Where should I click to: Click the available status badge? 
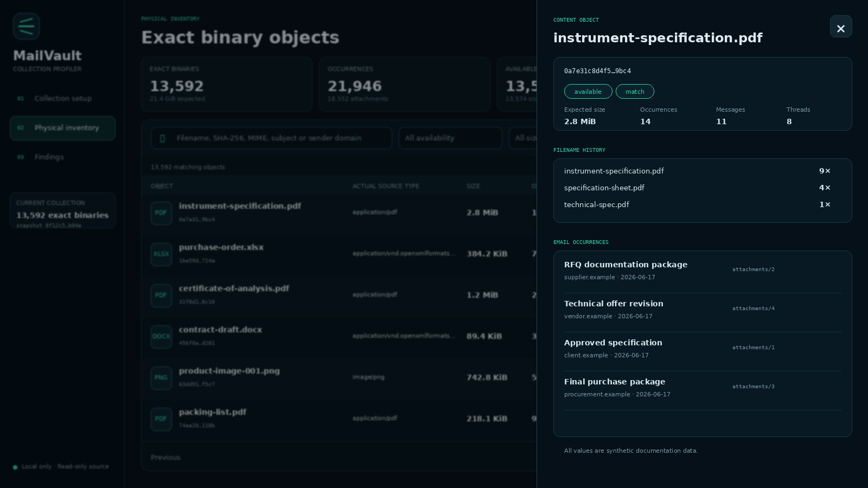(x=588, y=92)
